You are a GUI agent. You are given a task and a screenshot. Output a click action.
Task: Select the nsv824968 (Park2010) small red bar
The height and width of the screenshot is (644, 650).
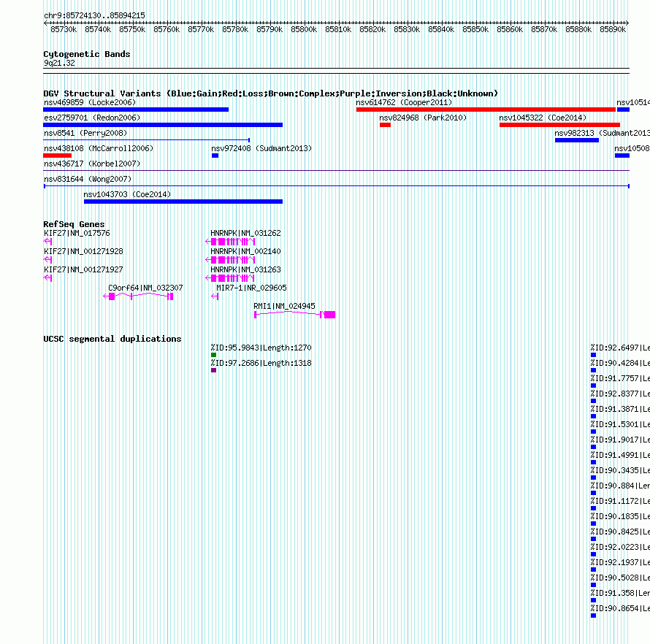(x=385, y=125)
